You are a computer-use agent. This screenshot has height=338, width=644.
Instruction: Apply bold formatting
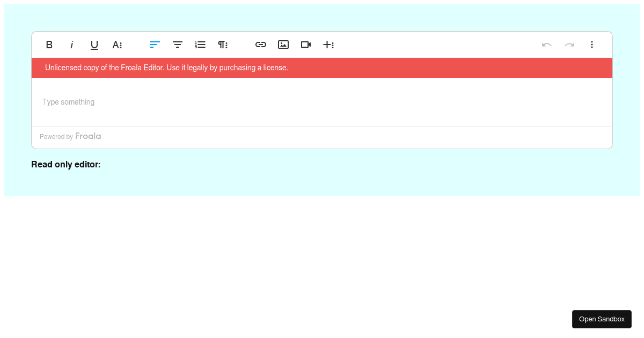(49, 45)
